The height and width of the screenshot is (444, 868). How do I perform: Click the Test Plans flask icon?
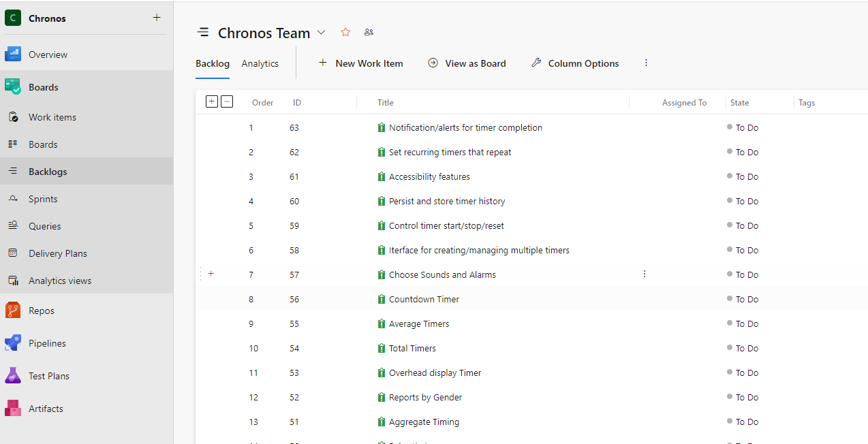point(13,376)
